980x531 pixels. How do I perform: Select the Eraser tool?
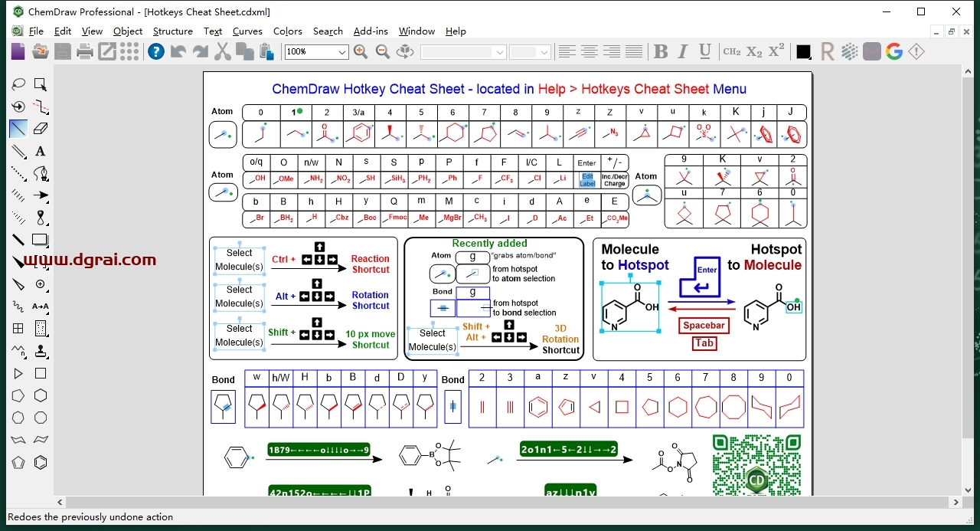coord(41,129)
